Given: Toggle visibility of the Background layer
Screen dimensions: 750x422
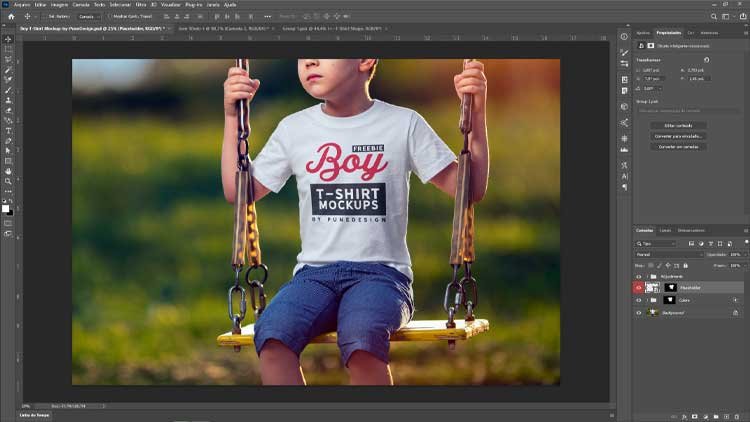Looking at the screenshot, I should click(639, 312).
